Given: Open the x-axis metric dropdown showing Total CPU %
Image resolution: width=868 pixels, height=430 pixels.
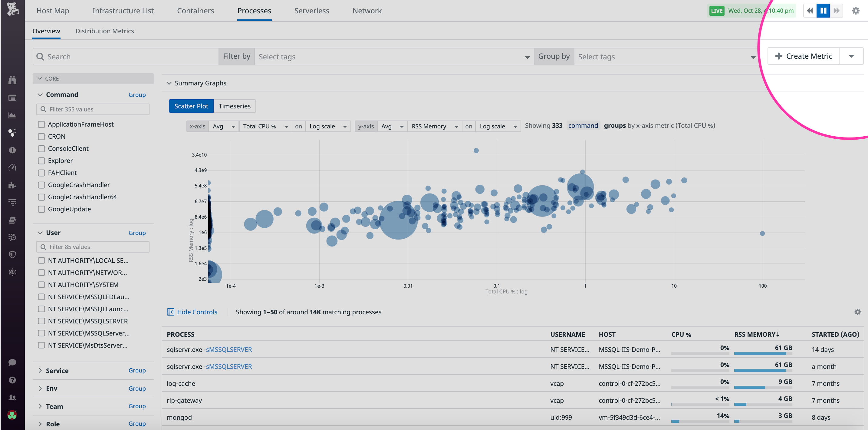Looking at the screenshot, I should pos(265,126).
